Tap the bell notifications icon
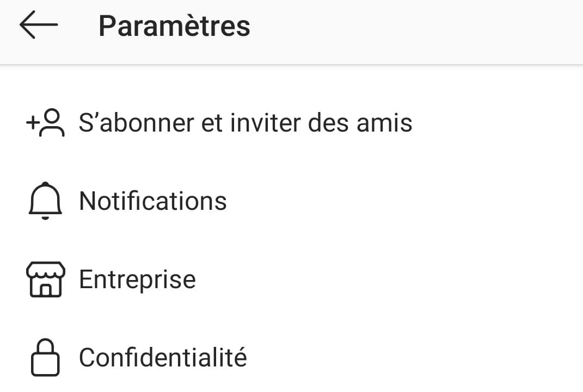The width and height of the screenshot is (583, 392). click(x=45, y=201)
